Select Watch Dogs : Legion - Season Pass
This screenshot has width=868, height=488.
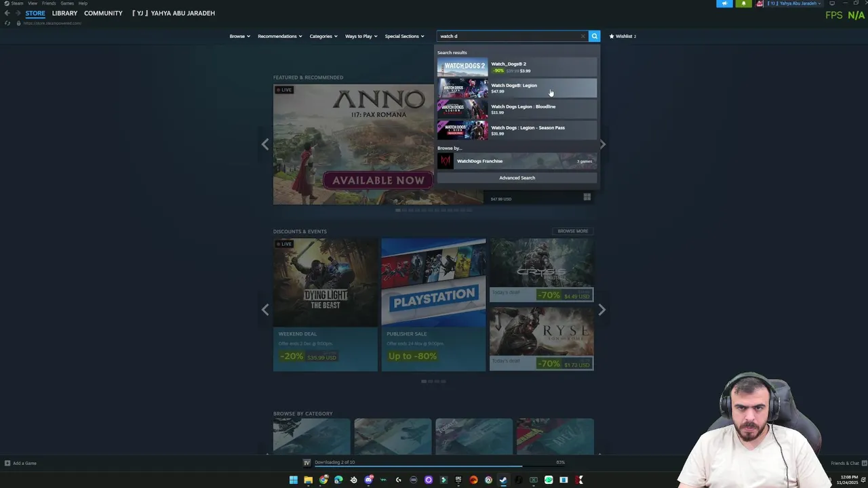click(517, 130)
